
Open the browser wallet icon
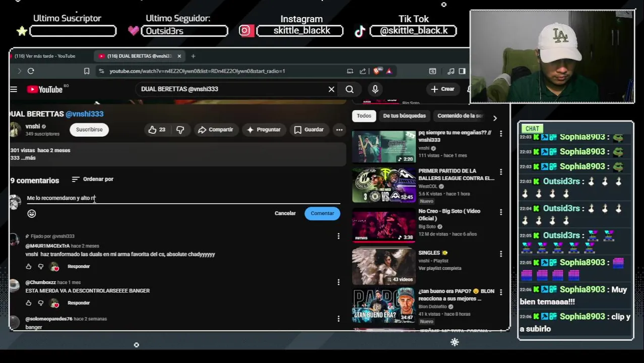(432, 71)
